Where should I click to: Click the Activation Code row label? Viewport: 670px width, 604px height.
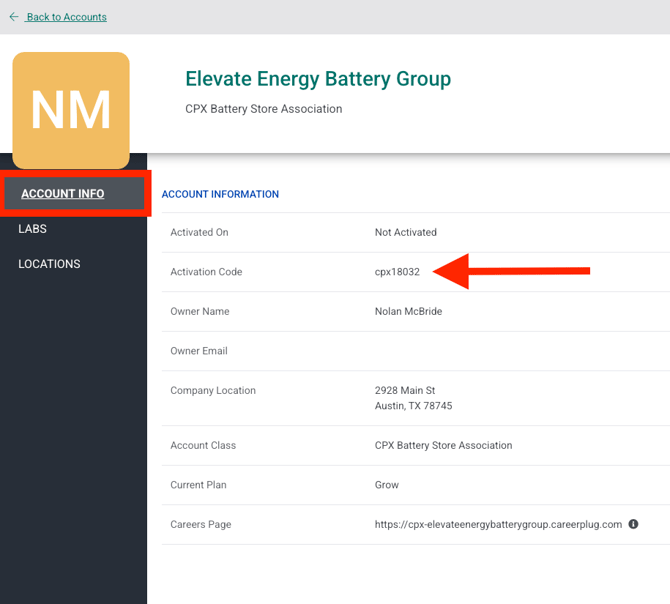click(206, 272)
